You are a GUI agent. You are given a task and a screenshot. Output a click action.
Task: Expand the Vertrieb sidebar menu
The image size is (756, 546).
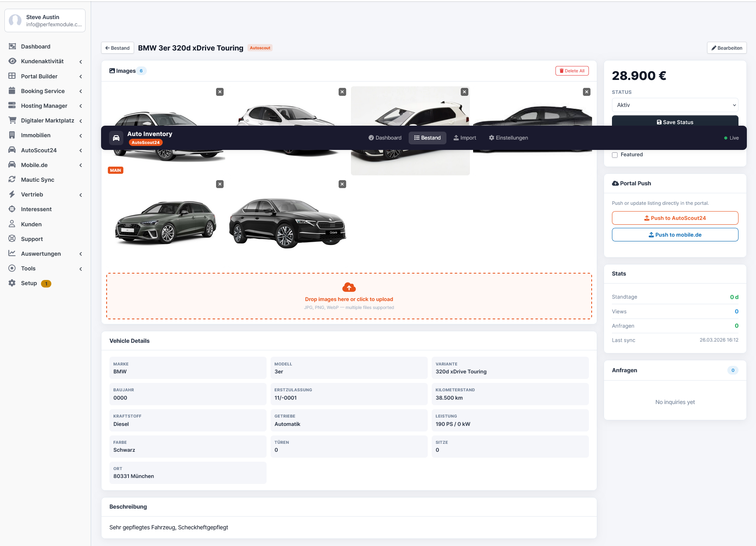click(x=81, y=195)
